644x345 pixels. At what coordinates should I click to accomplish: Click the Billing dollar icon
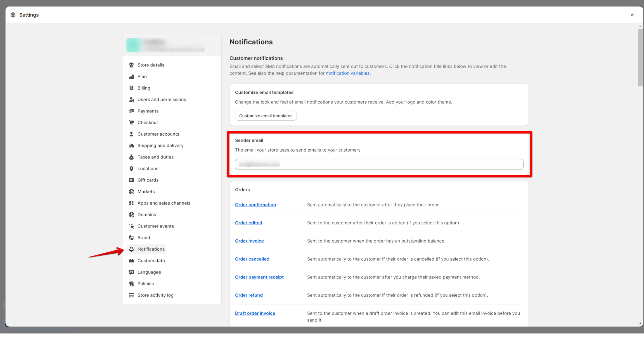(131, 88)
